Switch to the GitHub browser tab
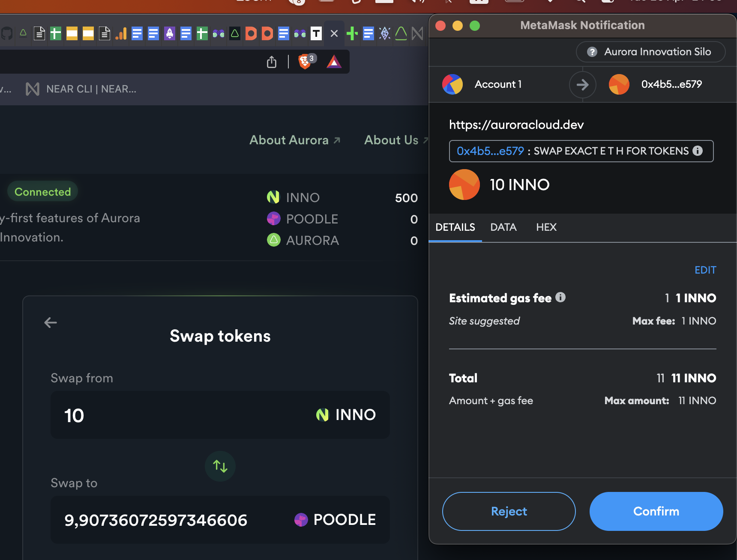This screenshot has height=560, width=737. click(6, 33)
